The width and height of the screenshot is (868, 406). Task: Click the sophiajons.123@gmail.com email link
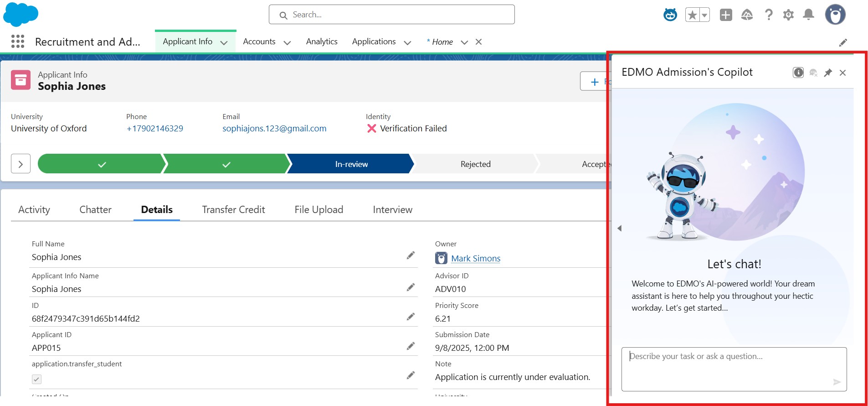tap(274, 129)
